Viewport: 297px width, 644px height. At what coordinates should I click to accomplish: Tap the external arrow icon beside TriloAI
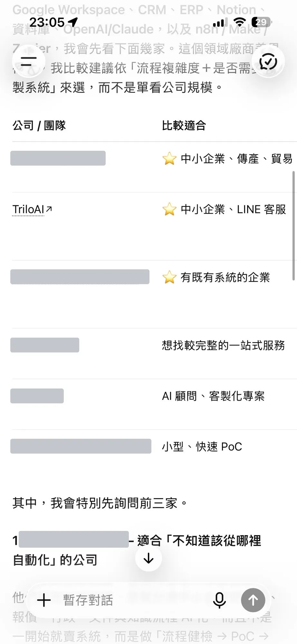pos(49,209)
